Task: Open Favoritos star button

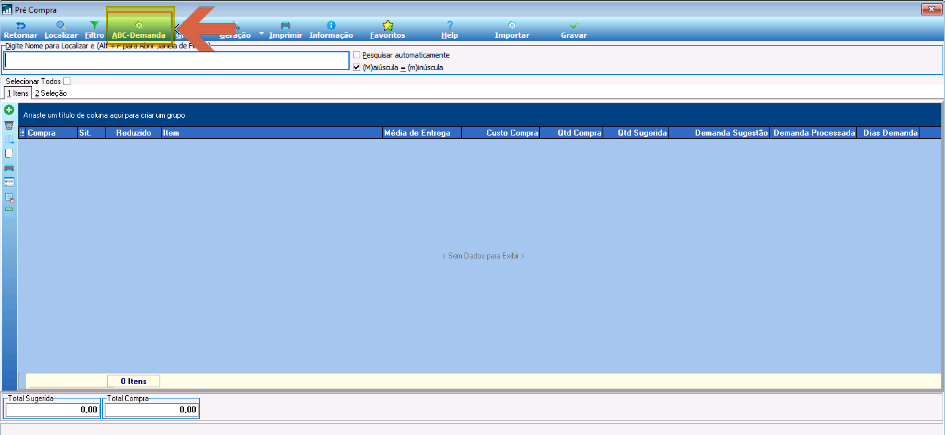Action: [388, 31]
